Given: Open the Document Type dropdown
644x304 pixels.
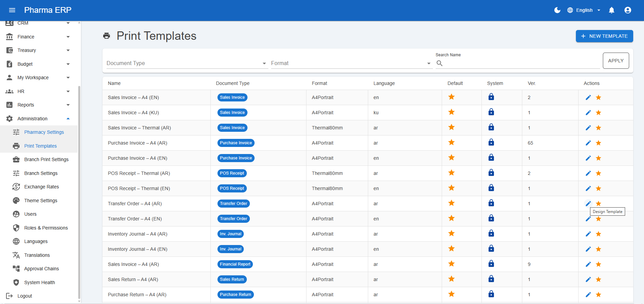Looking at the screenshot, I should [187, 63].
